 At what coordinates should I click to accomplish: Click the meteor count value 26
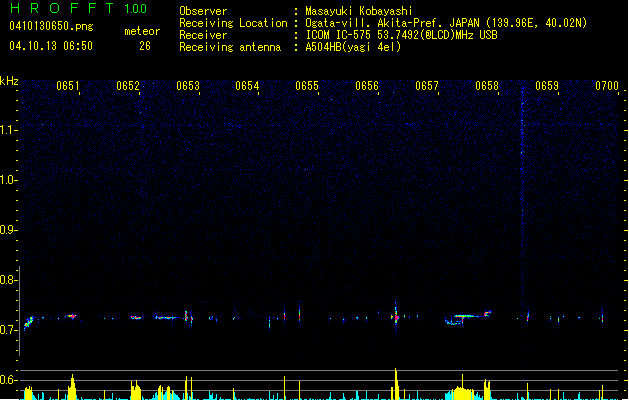point(145,46)
